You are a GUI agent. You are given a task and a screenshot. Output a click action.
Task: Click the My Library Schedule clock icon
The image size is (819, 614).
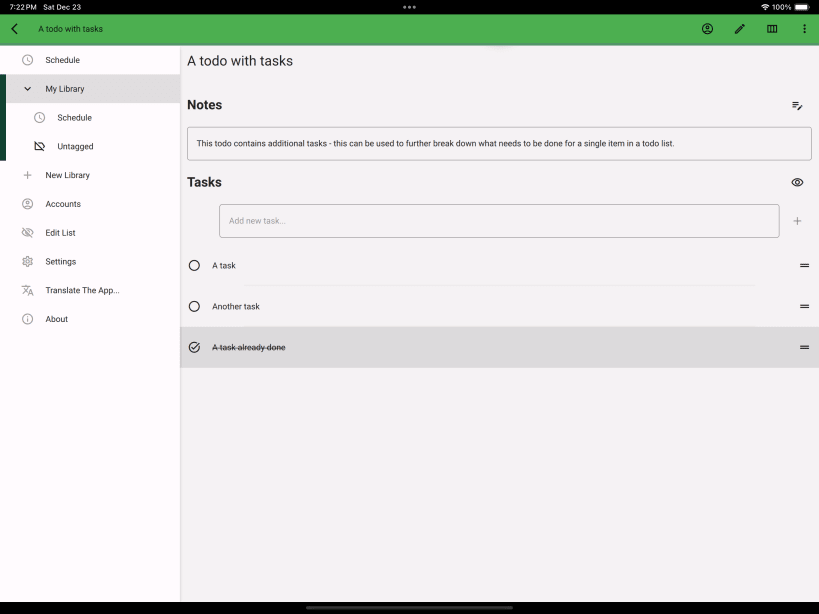40,117
